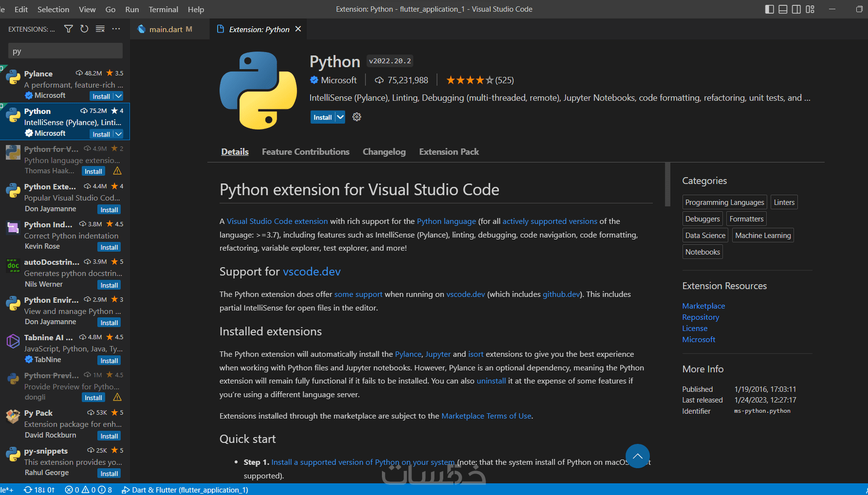Toggle the secondary side bar layout icon
The height and width of the screenshot is (495, 868).
point(797,9)
